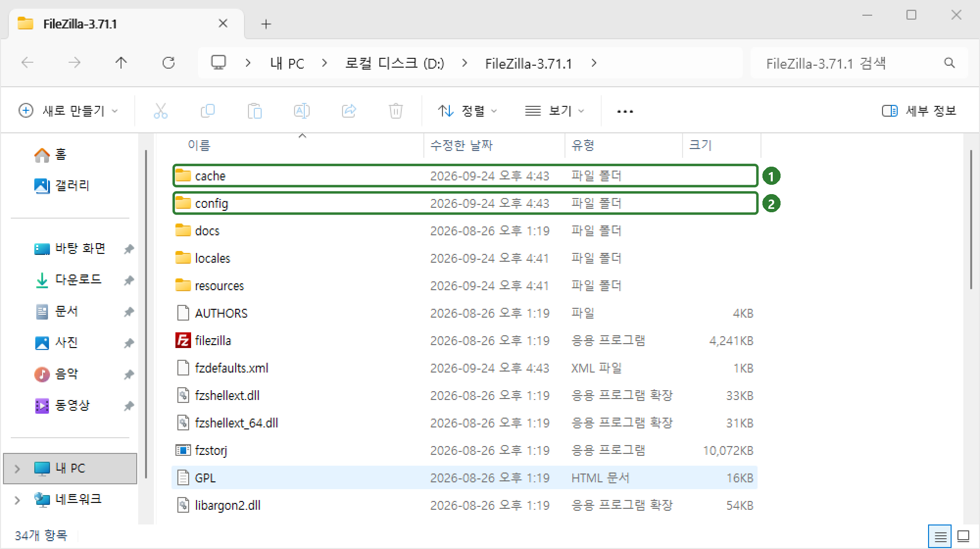The width and height of the screenshot is (980, 549).
Task: Sort by 유형 column header
Action: (x=623, y=145)
